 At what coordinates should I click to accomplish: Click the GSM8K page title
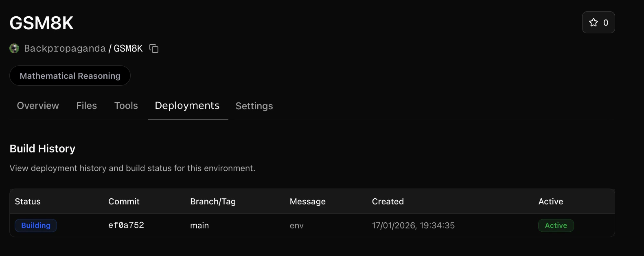(x=41, y=22)
